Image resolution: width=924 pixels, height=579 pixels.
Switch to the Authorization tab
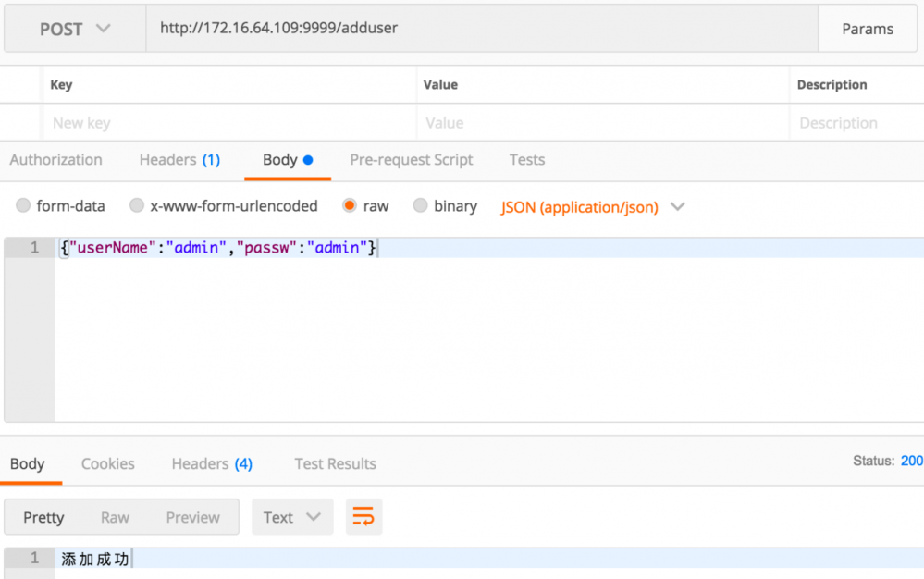pyautogui.click(x=56, y=159)
